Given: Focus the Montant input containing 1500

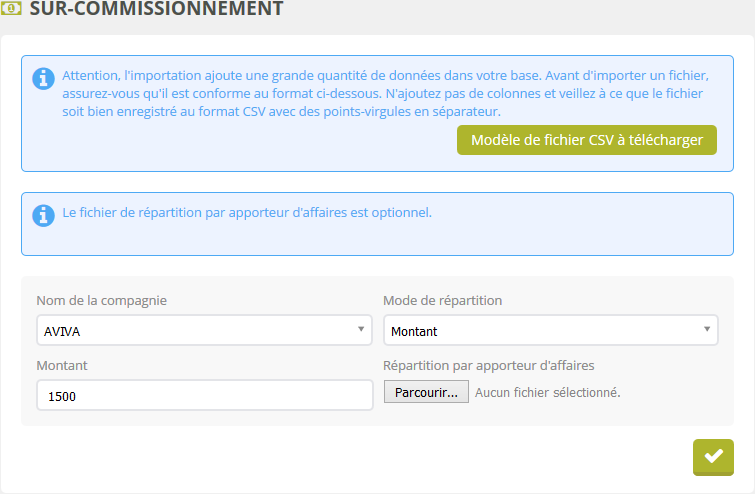Looking at the screenshot, I should click(205, 396).
